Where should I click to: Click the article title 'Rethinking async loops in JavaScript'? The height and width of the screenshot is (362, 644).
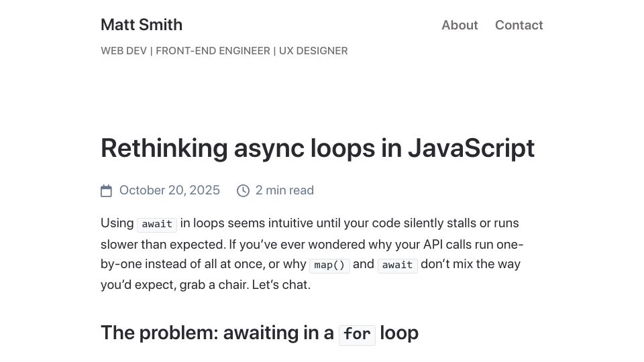pos(317,147)
